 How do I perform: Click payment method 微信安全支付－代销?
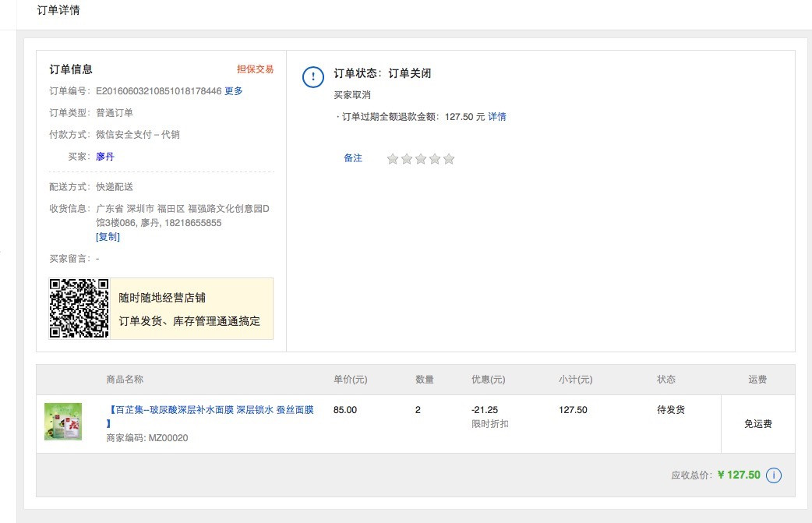click(138, 135)
